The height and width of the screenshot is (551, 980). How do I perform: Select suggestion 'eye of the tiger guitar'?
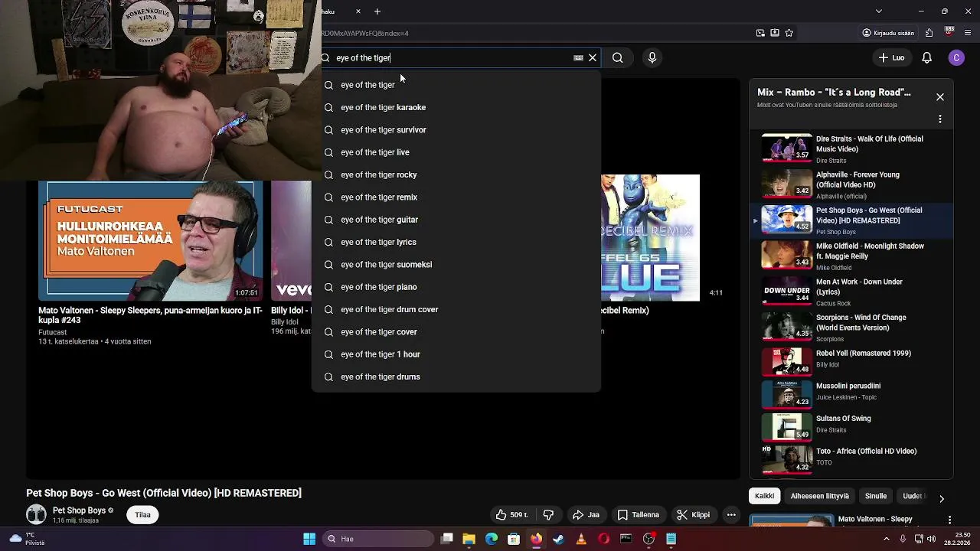tap(456, 220)
